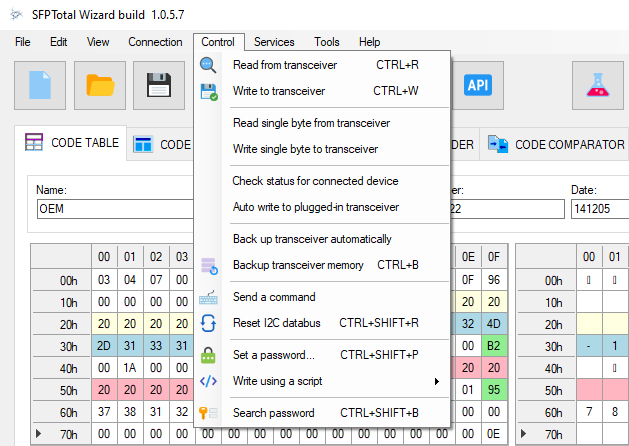Choose Check status for connected device
The height and width of the screenshot is (446, 629).
[x=322, y=181]
